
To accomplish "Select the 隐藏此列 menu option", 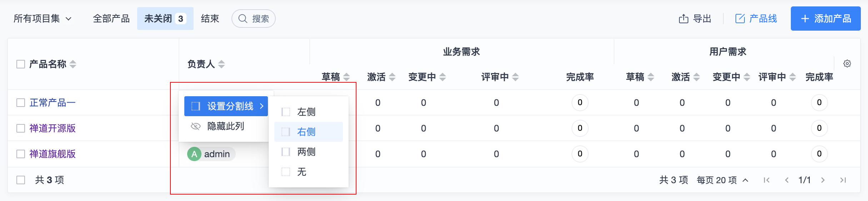I will (x=225, y=126).
